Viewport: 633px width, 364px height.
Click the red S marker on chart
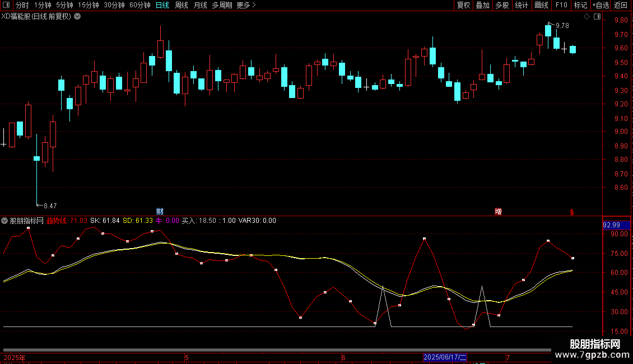(571, 212)
